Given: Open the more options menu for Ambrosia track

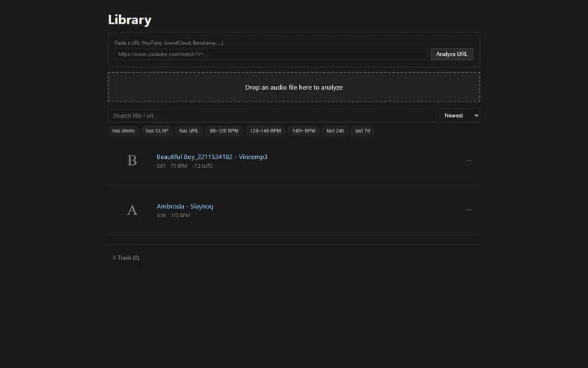Looking at the screenshot, I should tap(468, 210).
